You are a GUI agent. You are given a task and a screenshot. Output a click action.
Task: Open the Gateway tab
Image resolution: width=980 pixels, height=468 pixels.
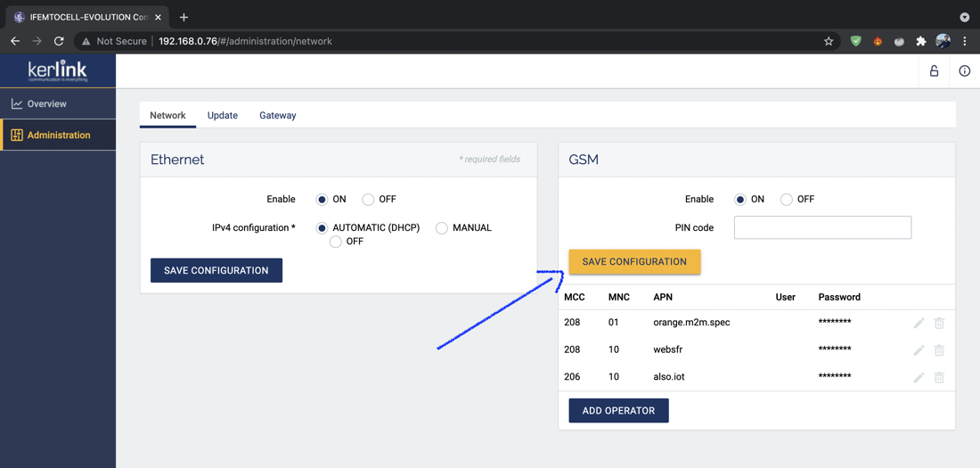point(277,116)
